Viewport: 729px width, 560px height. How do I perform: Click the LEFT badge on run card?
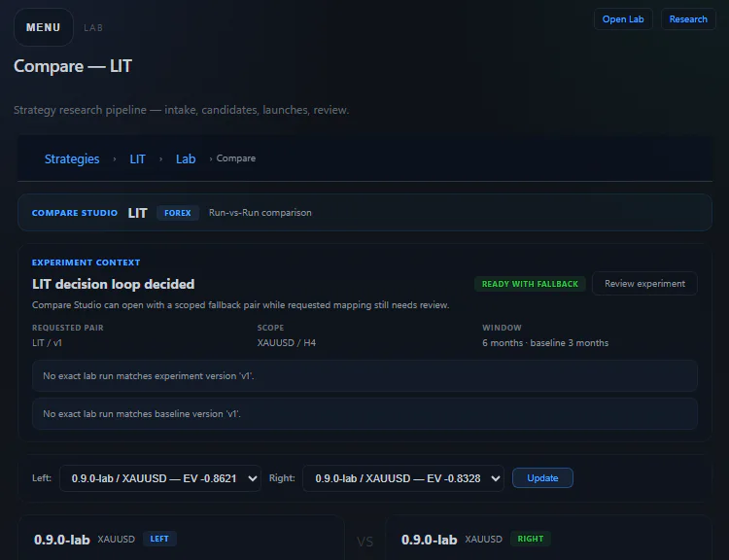click(159, 539)
